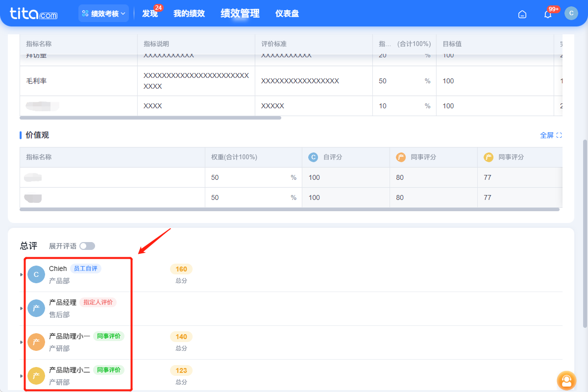Viewport: 588px width, 392px height.
Task: Click Chieh's blue avatar in 总评 section
Action: 36,274
